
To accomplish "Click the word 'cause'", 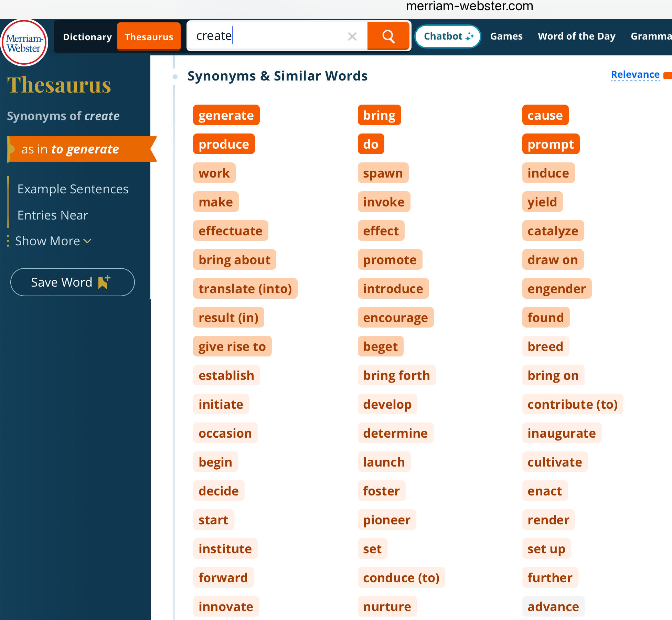I will 545,115.
